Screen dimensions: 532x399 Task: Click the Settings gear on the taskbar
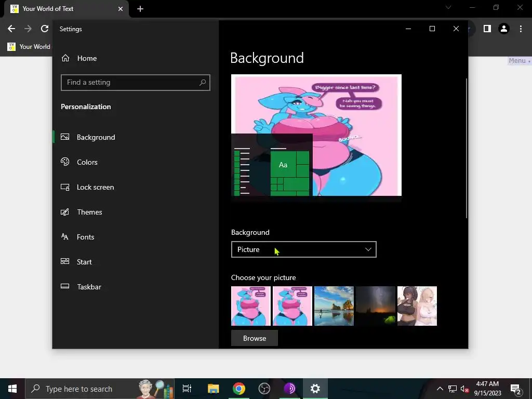click(315, 389)
